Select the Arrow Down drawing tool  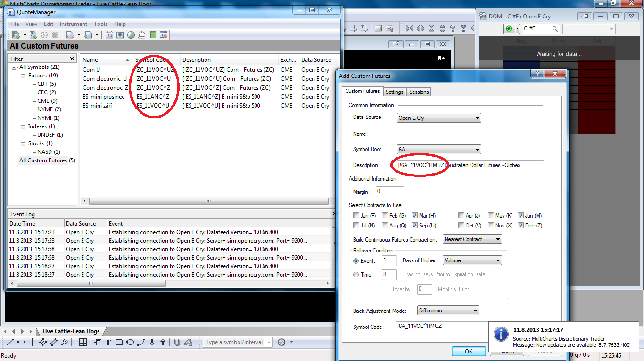click(x=152, y=343)
